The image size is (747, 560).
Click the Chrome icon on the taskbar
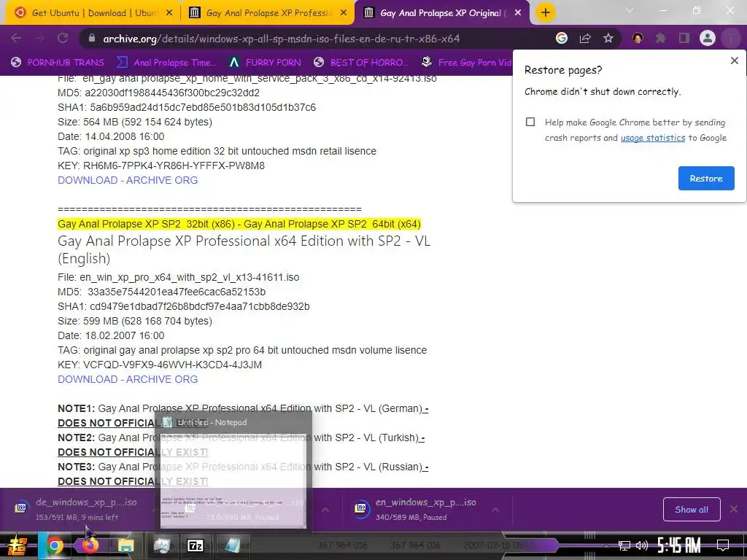click(x=54, y=545)
